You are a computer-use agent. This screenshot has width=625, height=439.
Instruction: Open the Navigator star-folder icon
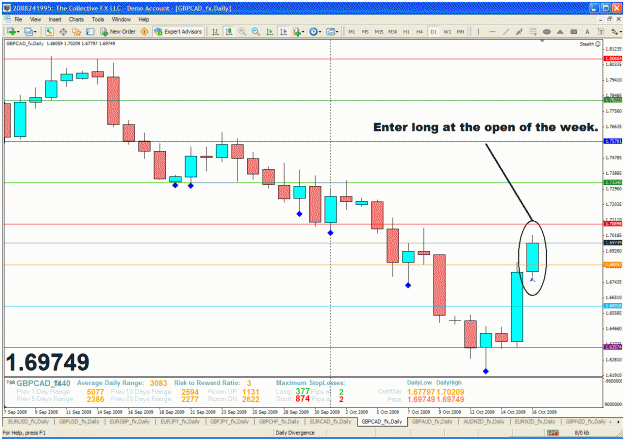point(77,31)
